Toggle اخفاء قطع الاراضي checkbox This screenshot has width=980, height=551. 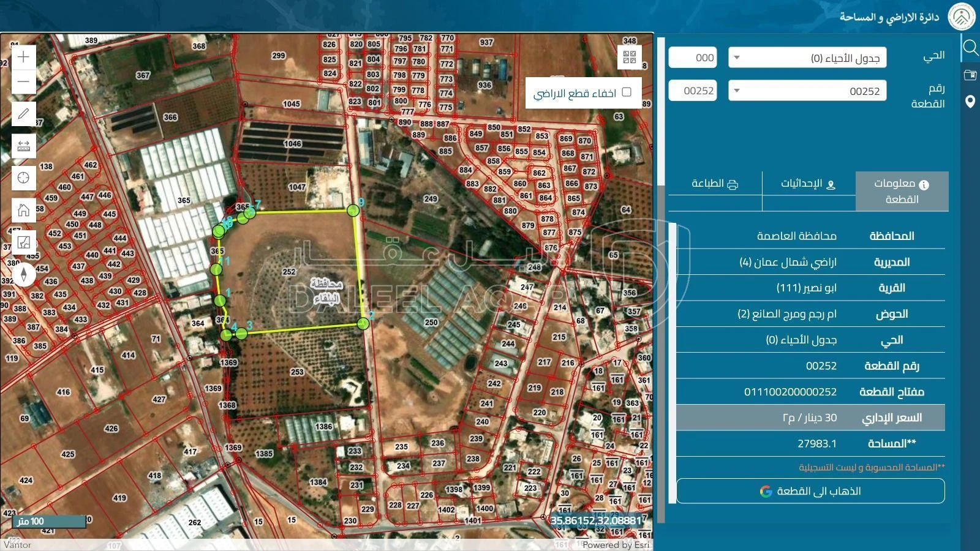tap(626, 92)
